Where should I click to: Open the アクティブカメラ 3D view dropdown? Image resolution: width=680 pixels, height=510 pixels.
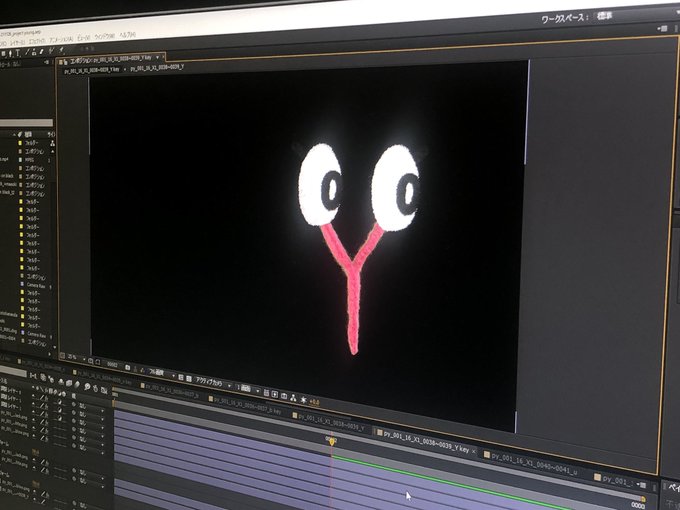point(212,384)
